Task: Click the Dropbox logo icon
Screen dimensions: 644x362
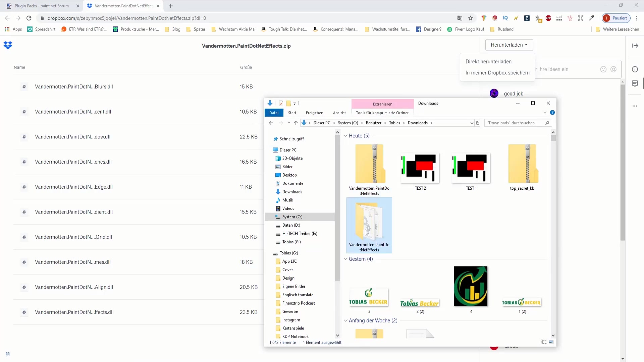Action: coord(8,45)
